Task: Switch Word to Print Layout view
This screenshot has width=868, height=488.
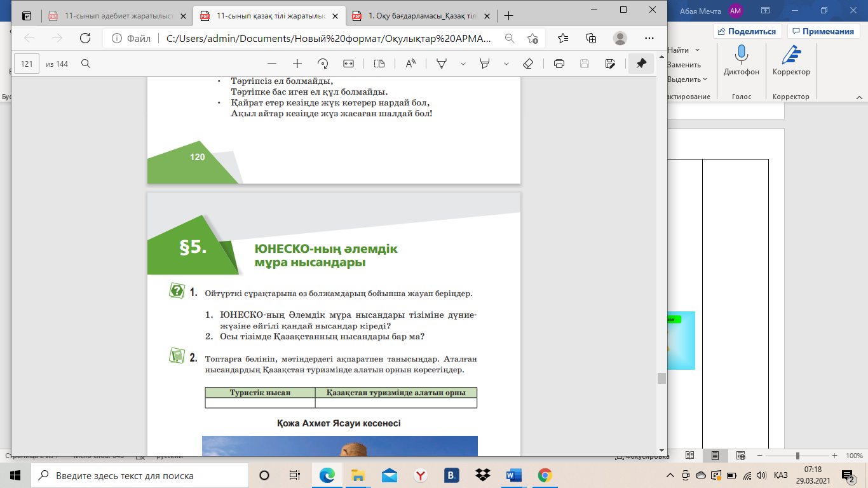Action: click(x=715, y=456)
